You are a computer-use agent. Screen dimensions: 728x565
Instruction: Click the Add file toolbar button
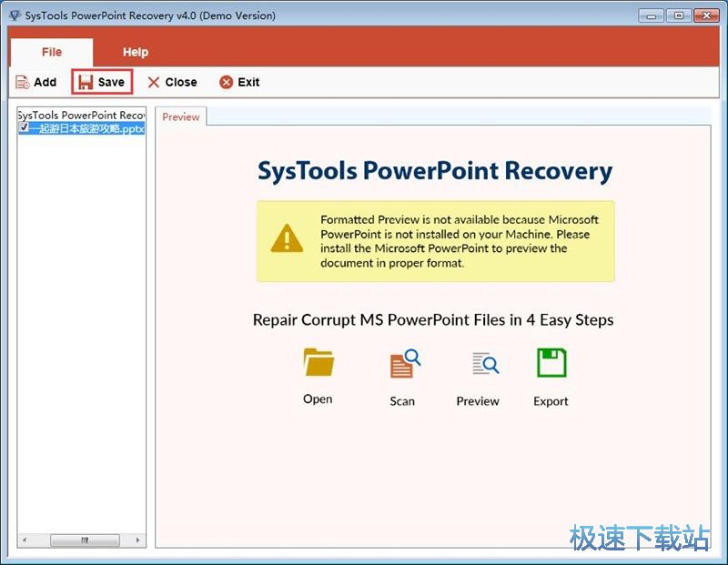36,82
